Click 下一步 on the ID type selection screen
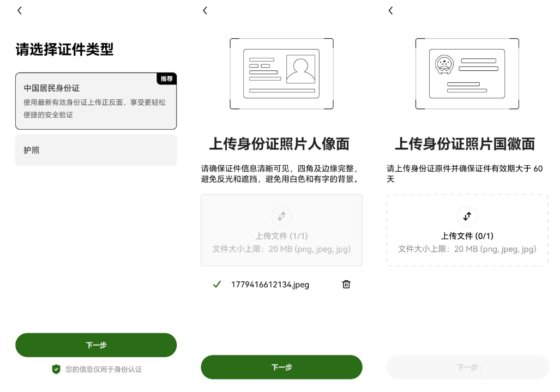The height and width of the screenshot is (392, 560). [96, 345]
